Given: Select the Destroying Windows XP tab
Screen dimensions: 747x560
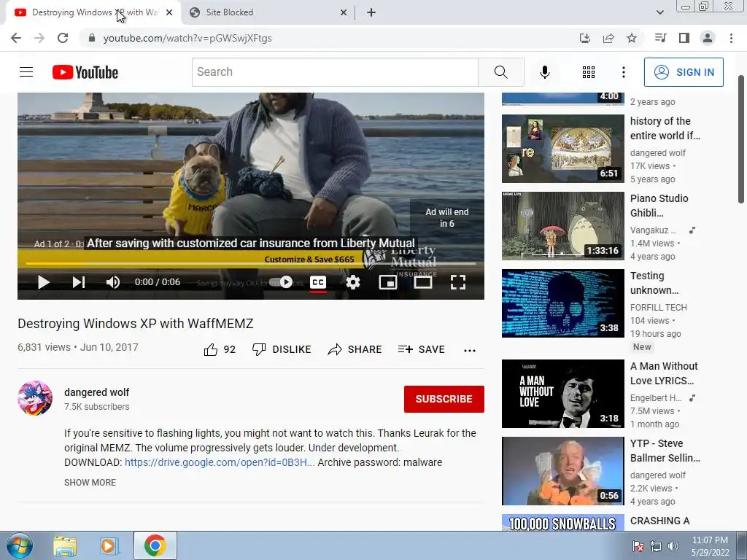Looking at the screenshot, I should pyautogui.click(x=93, y=12).
